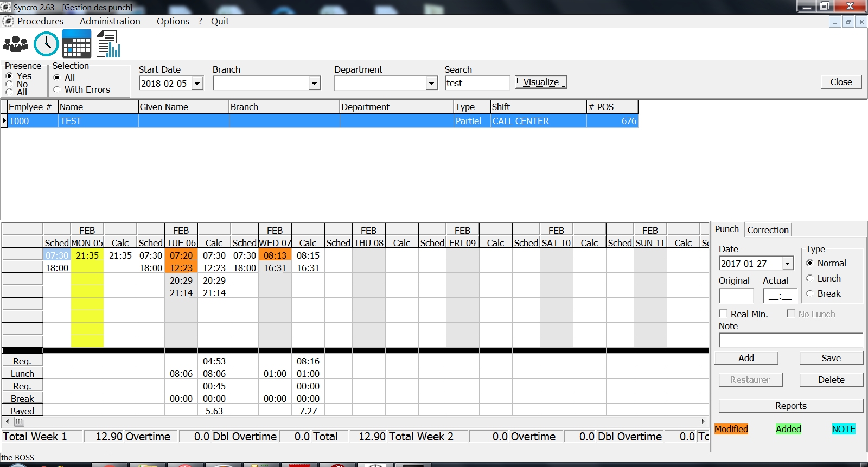
Task: Open the Administration menu
Action: (x=110, y=21)
